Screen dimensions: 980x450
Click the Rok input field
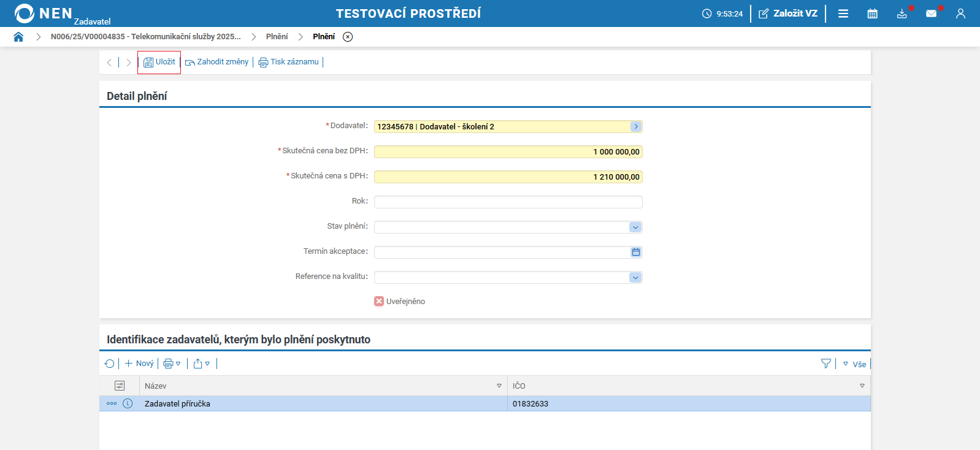(x=508, y=202)
